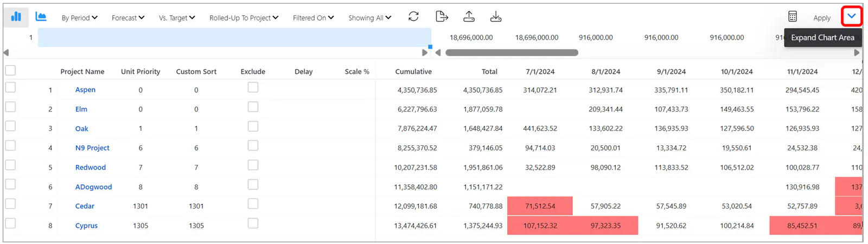Open the ADogwood project link
The width and height of the screenshot is (868, 244).
point(94,187)
